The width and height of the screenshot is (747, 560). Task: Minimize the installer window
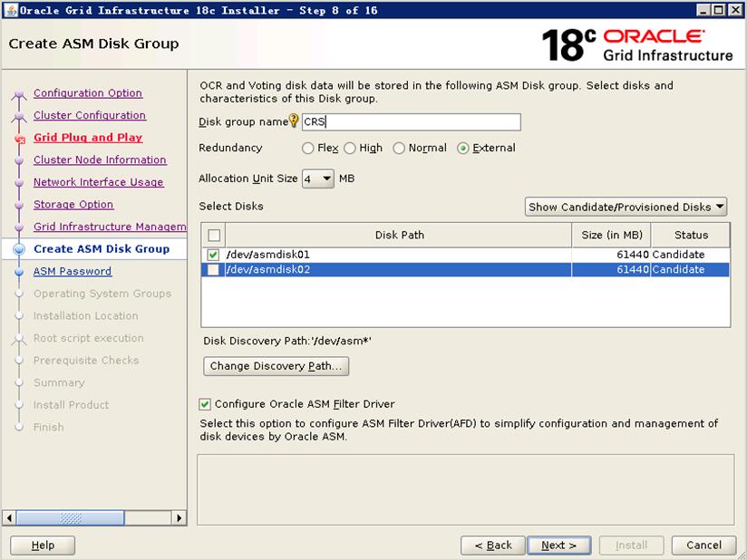coord(703,10)
